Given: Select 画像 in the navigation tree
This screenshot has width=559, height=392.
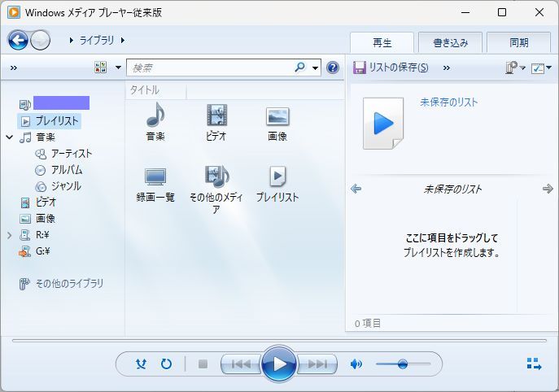Looking at the screenshot, I should (46, 219).
